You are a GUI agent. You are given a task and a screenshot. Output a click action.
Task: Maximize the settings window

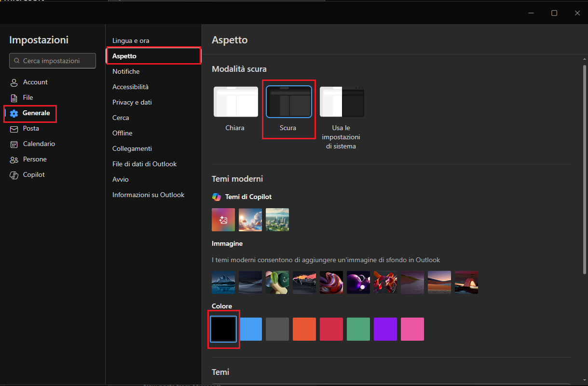click(554, 13)
